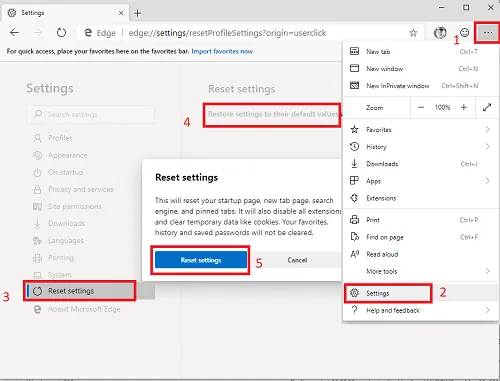The height and width of the screenshot is (381, 500).
Task: Decrease zoom with minus button
Action: click(x=421, y=107)
